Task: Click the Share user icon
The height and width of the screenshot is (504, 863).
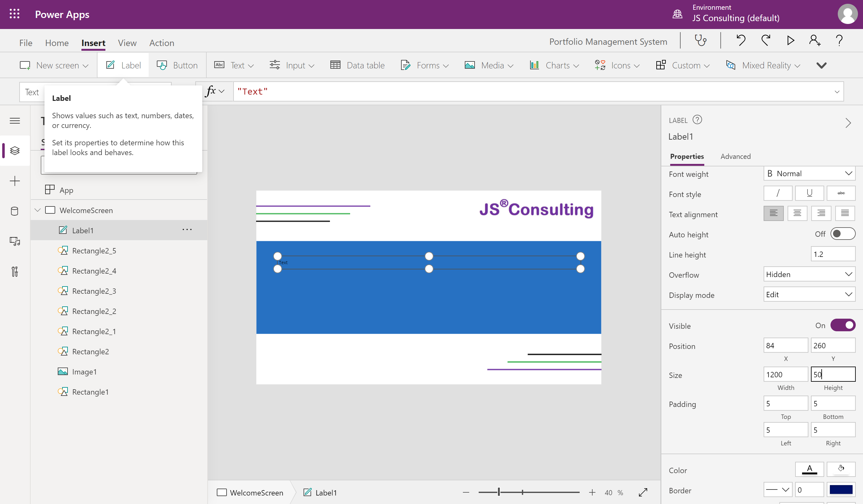Action: (814, 41)
